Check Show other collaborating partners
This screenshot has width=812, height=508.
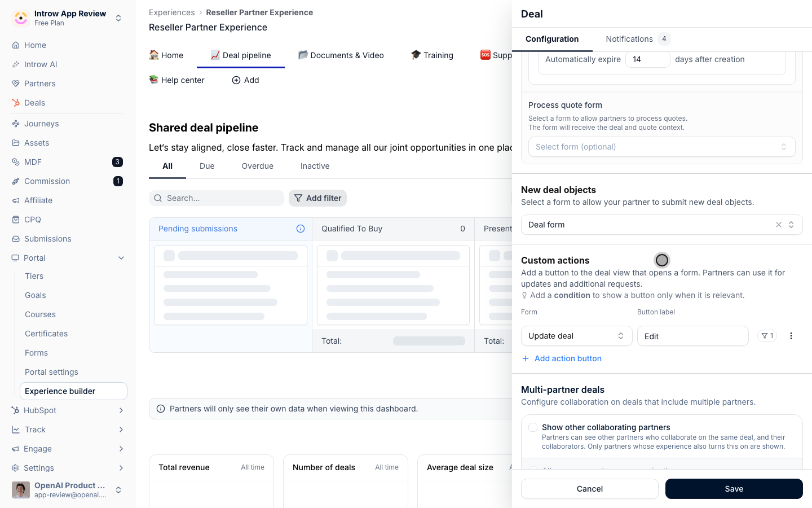tap(533, 427)
